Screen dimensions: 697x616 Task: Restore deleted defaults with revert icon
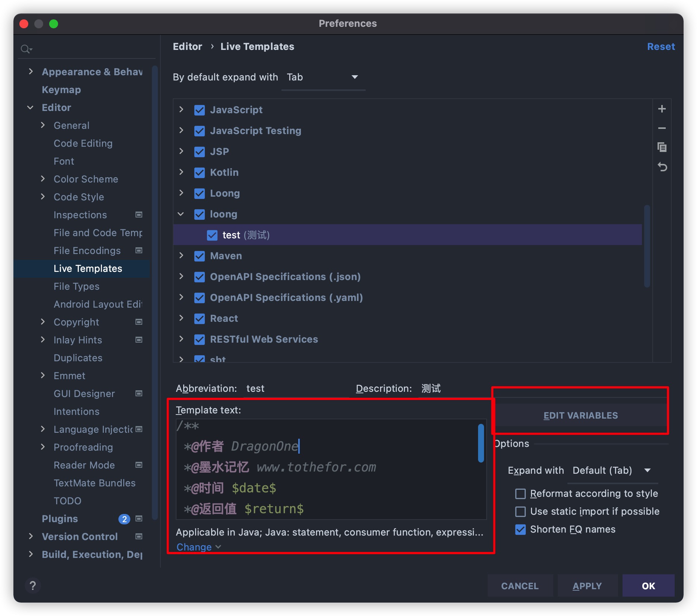pos(662,167)
